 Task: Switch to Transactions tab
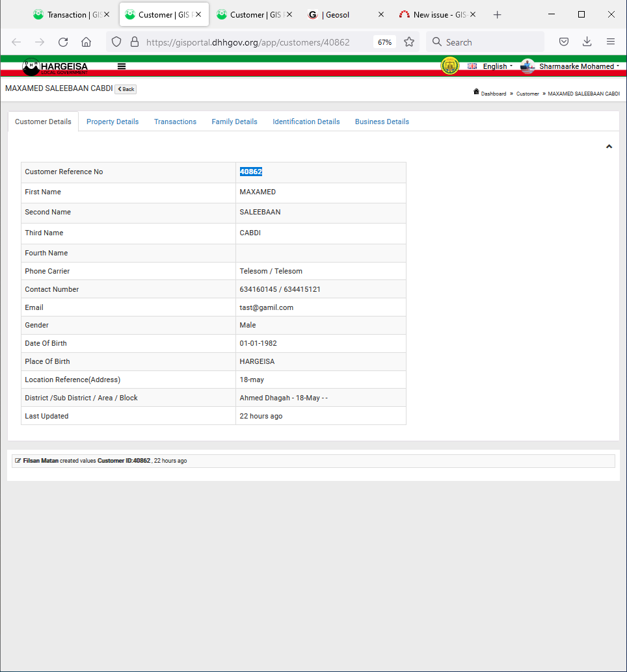(x=175, y=122)
